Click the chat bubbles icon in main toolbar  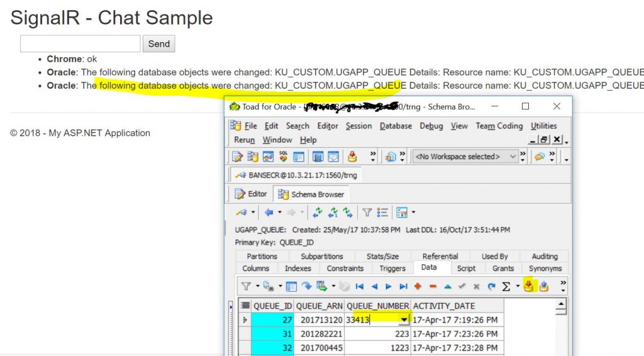click(x=540, y=157)
